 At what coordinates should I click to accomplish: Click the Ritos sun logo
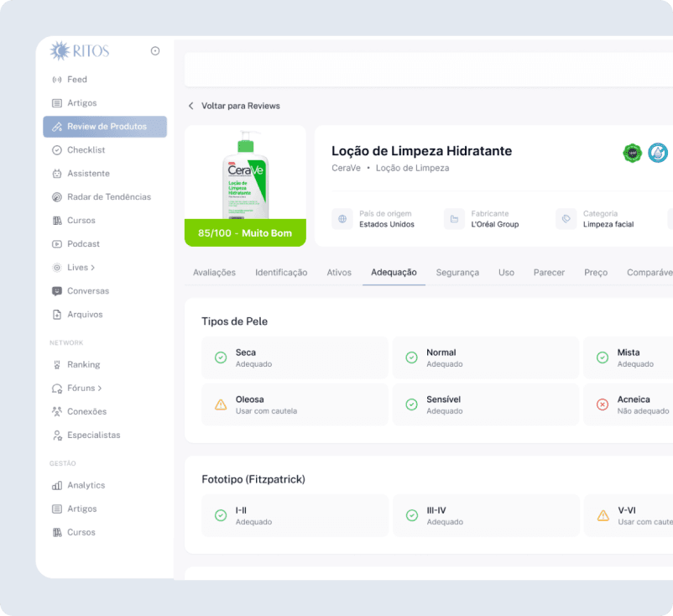60,50
